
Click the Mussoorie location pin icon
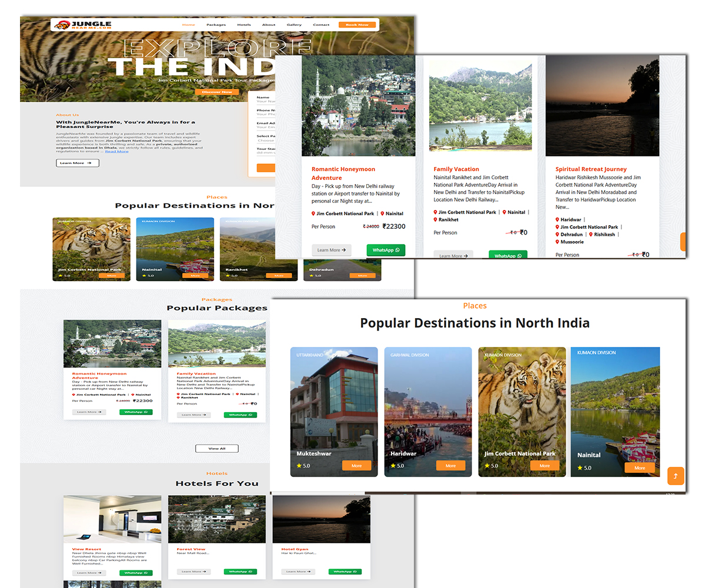[557, 242]
